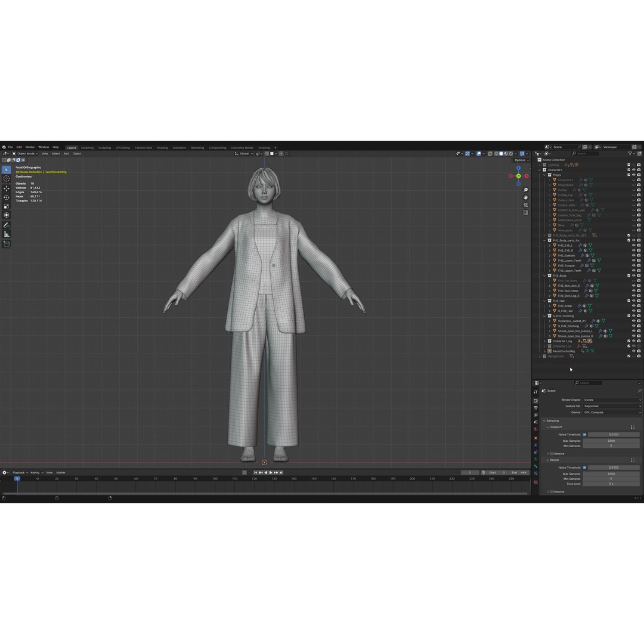Collapse the character1 collection
Image resolution: width=644 pixels, height=644 pixels.
point(540,170)
